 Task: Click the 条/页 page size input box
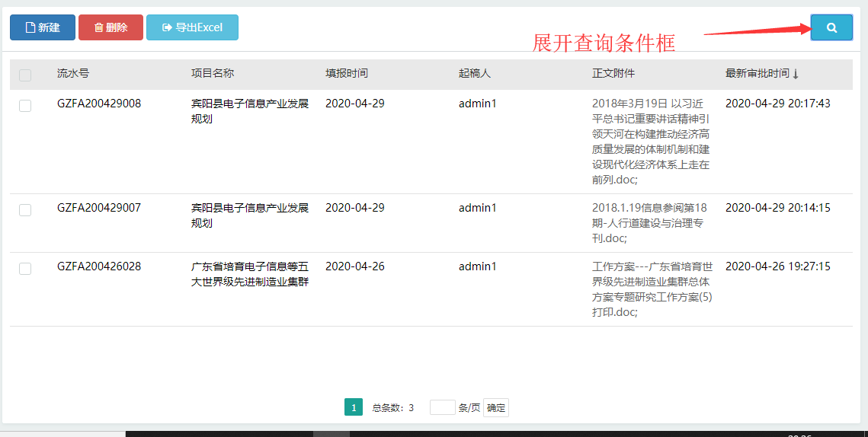click(x=442, y=407)
